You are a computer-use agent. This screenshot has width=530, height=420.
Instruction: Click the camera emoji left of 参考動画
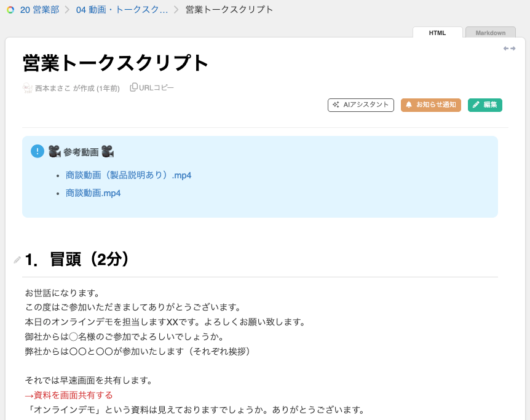point(54,151)
